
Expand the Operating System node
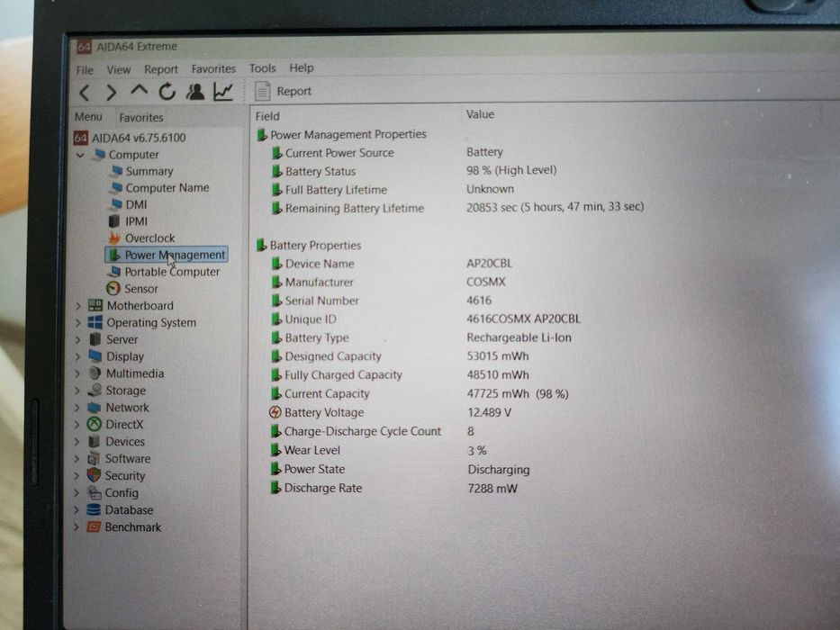pyautogui.click(x=78, y=323)
